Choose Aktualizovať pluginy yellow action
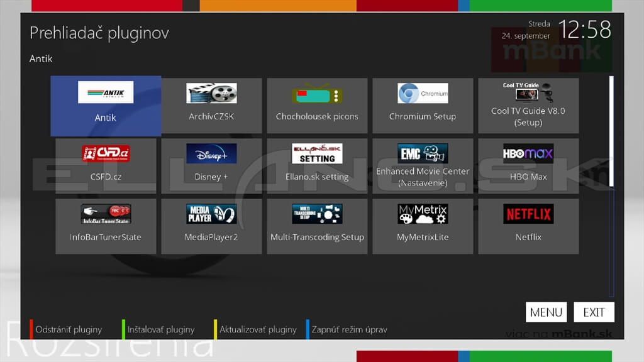Viewport: 644px width, 362px height. [x=258, y=329]
